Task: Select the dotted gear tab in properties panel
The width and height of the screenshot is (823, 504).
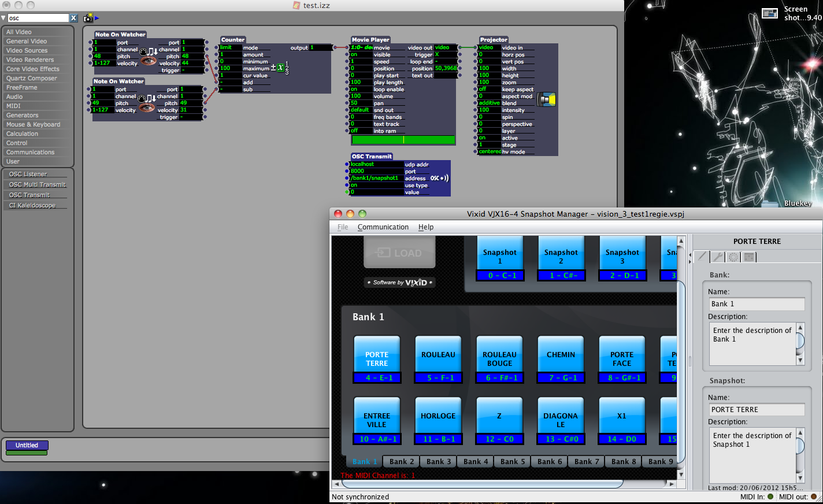Action: point(733,257)
